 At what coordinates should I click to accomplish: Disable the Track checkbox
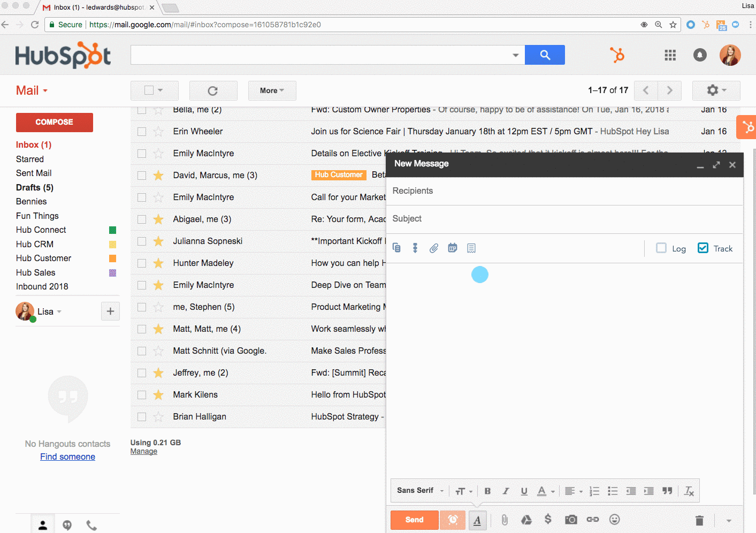click(x=702, y=248)
